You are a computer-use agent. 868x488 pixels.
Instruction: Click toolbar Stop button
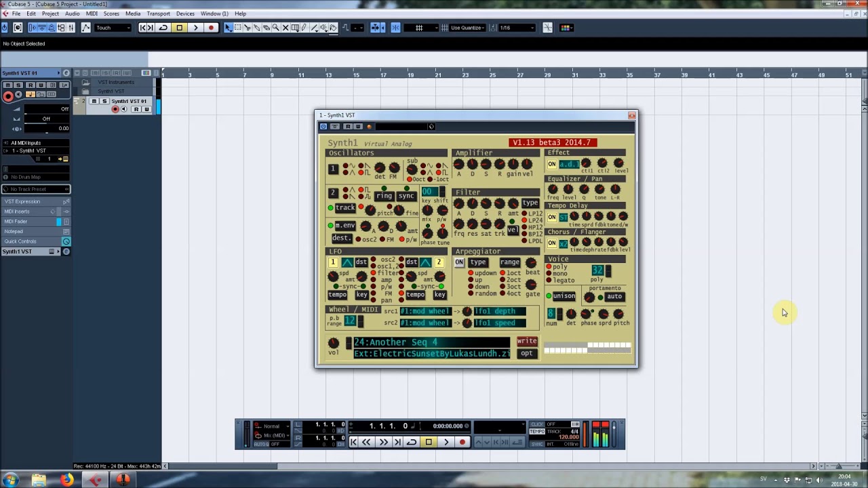click(179, 28)
